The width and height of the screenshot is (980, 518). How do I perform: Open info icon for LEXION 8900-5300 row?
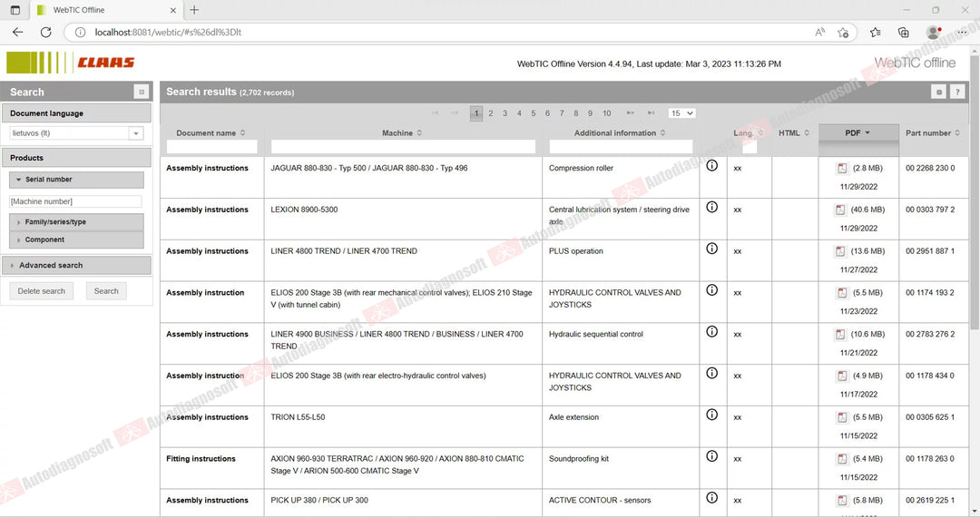click(712, 207)
